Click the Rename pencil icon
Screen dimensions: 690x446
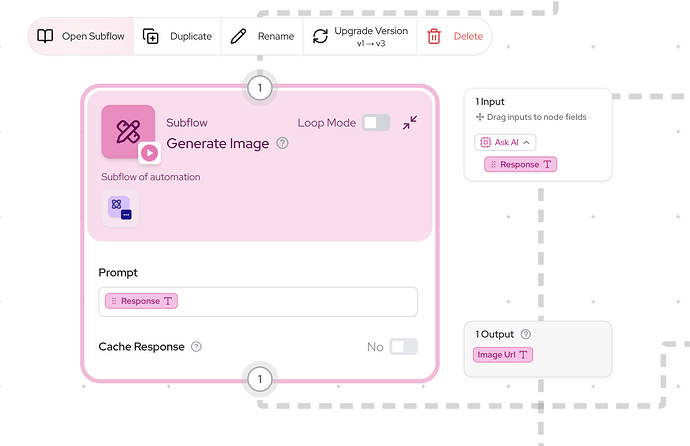[238, 36]
